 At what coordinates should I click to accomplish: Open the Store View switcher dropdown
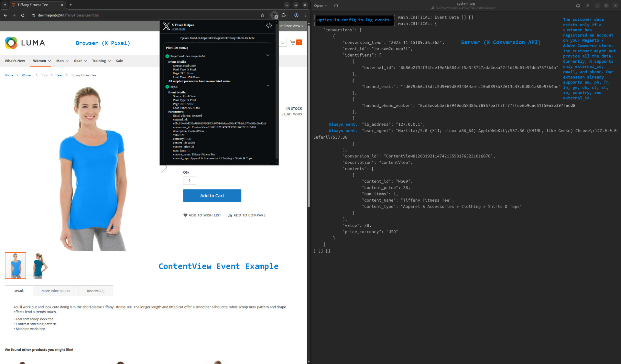pos(291,26)
